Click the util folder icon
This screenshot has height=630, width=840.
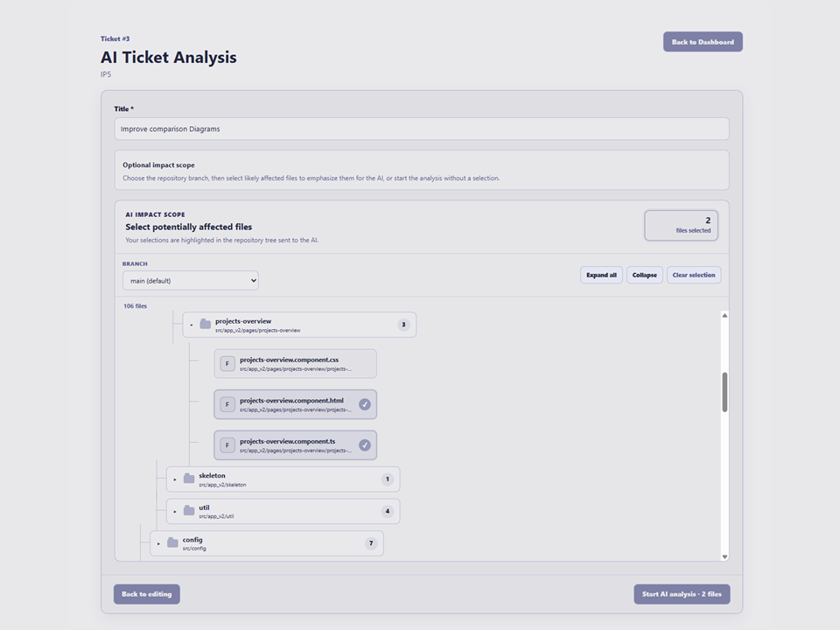coord(189,510)
